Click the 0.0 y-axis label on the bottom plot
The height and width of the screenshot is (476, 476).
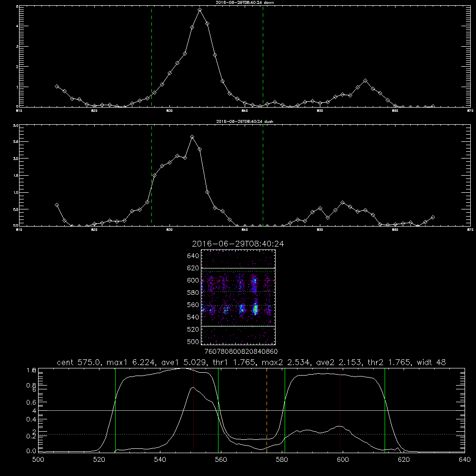point(31,451)
